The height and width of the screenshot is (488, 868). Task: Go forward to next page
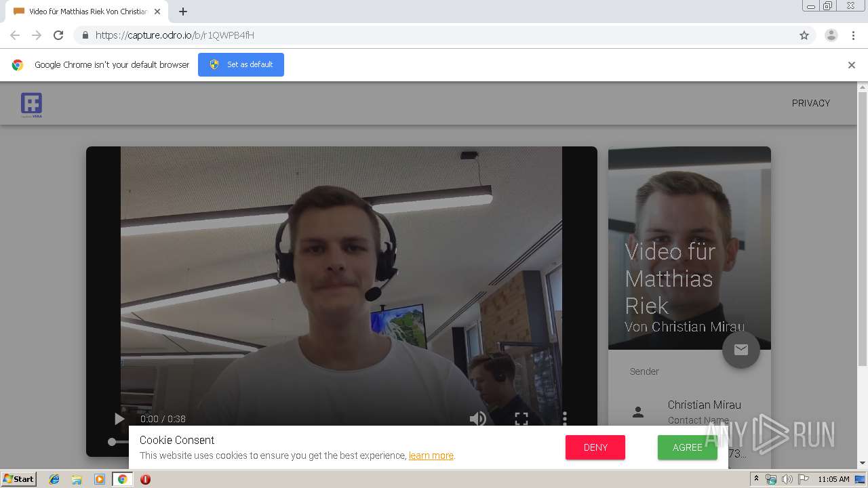click(37, 35)
